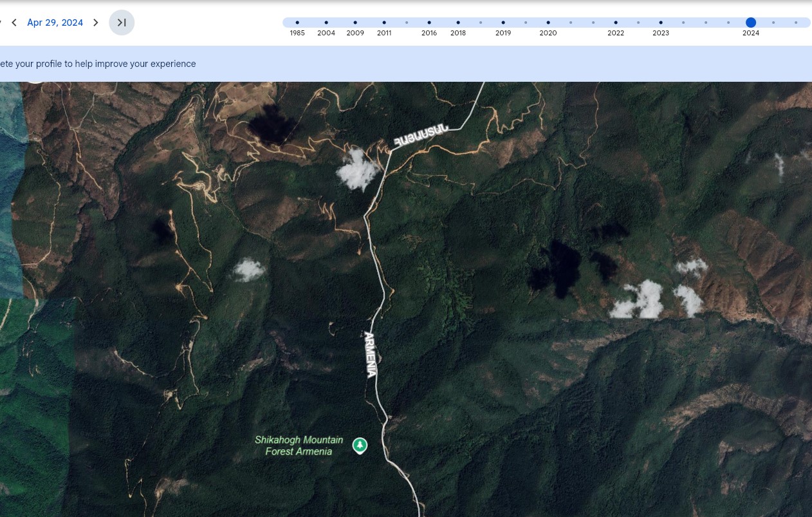Show 2023 imagery via the timeline dot
Image resolution: width=812 pixels, height=517 pixels.
pyautogui.click(x=661, y=23)
